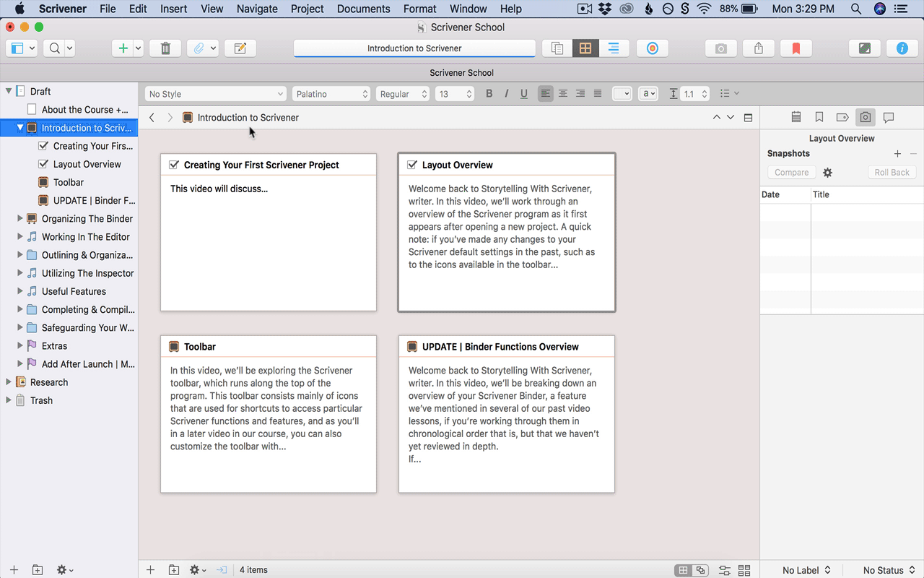The width and height of the screenshot is (924, 578).
Task: Click the Compare snapshots button
Action: click(x=792, y=173)
